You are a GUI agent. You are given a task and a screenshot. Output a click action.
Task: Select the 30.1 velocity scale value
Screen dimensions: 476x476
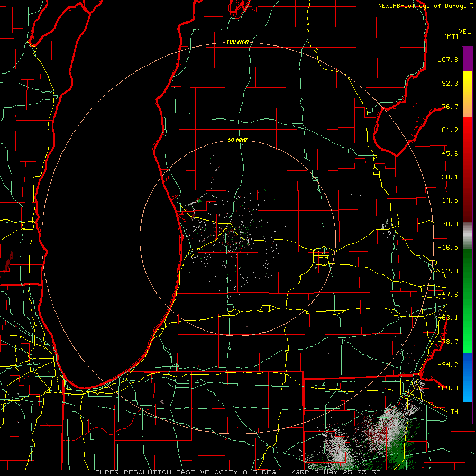pos(450,177)
